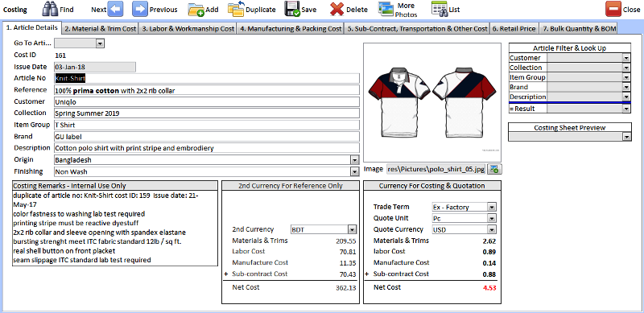Image resolution: width=644 pixels, height=313 pixels.
Task: Select the Article Details tab
Action: point(32,27)
